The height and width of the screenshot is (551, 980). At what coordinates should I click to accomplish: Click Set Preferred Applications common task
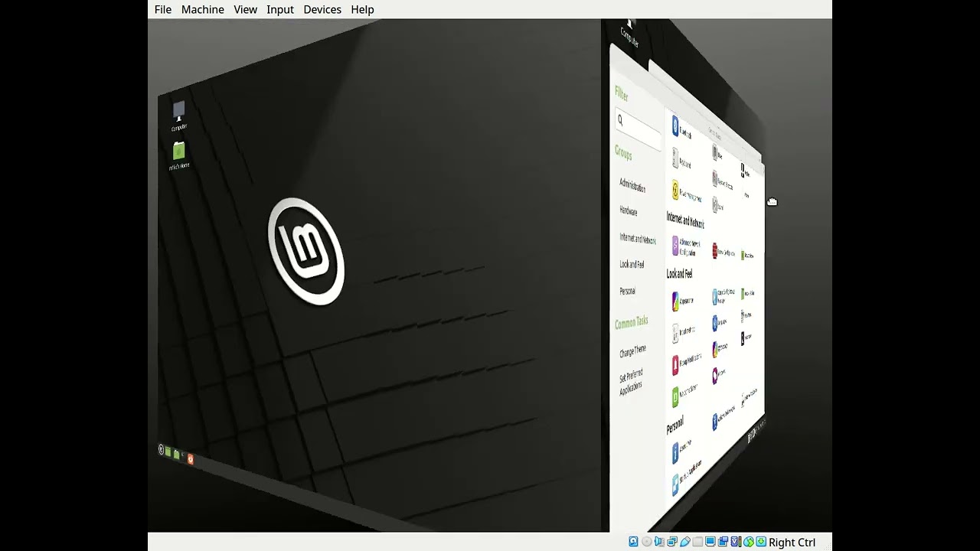(x=632, y=381)
